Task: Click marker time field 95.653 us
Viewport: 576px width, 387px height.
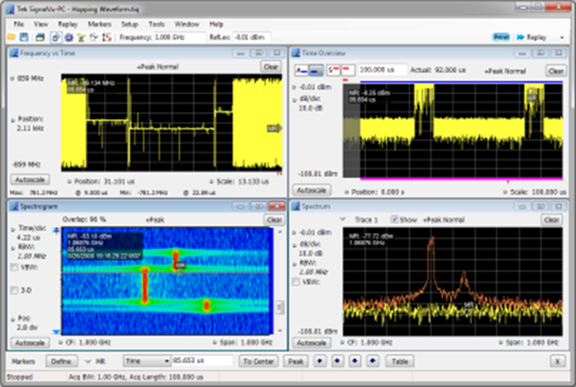Action: (x=202, y=361)
